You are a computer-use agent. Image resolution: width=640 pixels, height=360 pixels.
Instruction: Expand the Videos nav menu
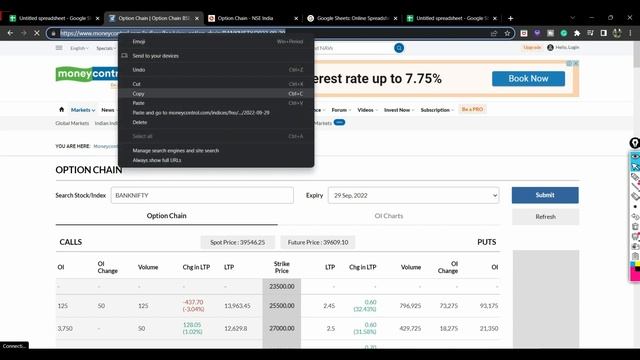click(x=367, y=110)
